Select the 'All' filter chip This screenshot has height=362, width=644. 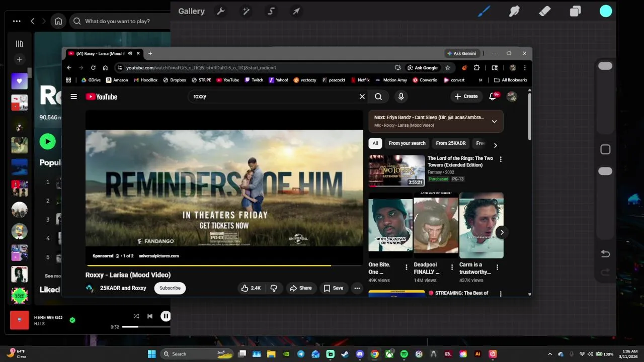click(375, 143)
